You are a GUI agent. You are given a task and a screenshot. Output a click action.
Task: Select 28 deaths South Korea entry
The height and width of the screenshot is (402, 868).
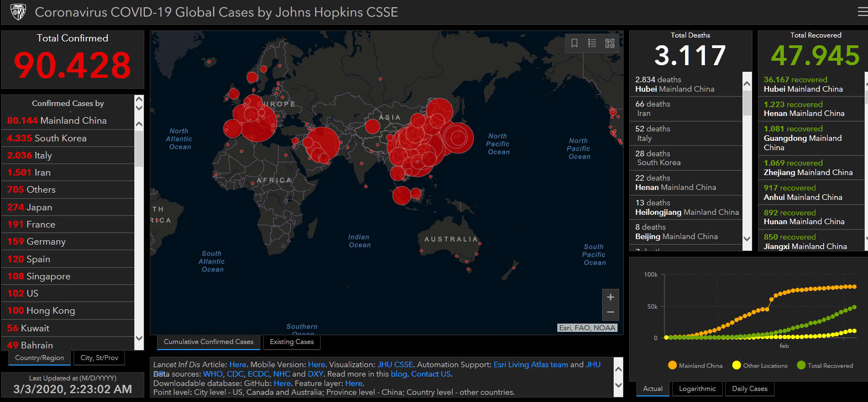[x=686, y=158]
